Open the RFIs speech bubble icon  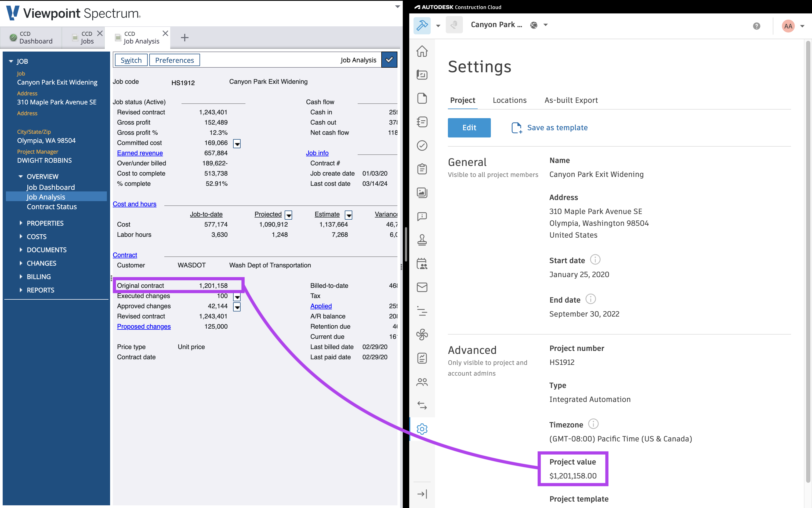pos(422,216)
